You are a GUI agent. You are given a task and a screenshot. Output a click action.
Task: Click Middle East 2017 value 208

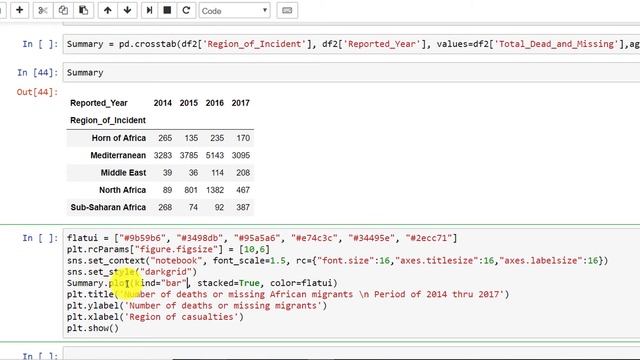coord(243,173)
